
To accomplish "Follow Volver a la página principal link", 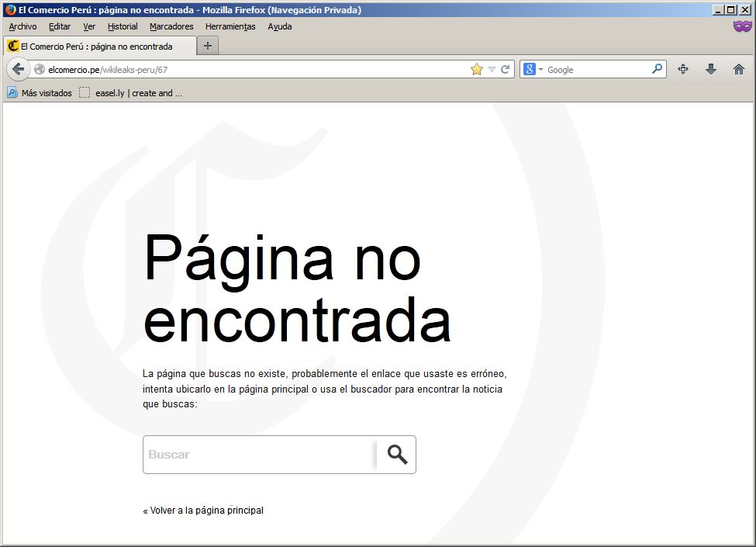I will point(203,511).
